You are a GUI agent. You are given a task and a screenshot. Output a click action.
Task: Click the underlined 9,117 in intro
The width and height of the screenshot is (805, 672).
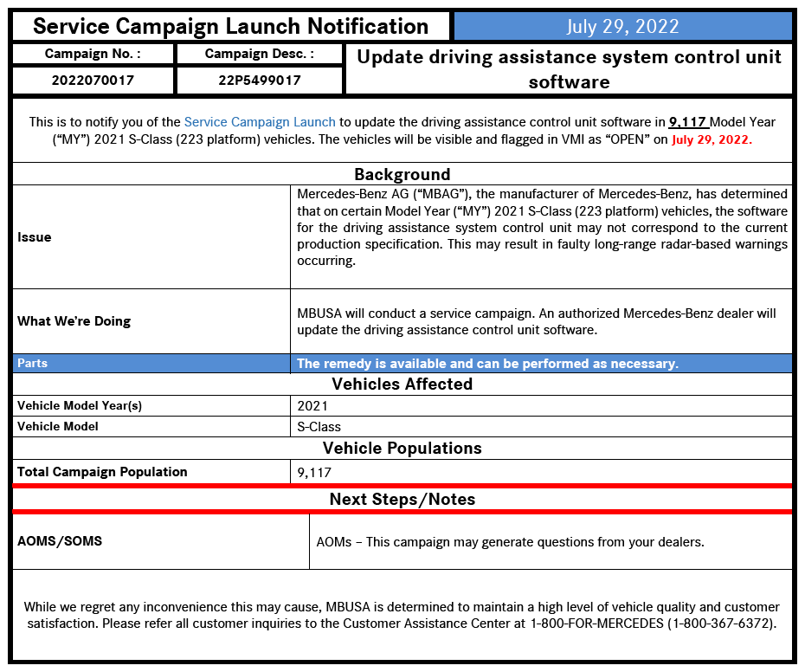point(688,122)
